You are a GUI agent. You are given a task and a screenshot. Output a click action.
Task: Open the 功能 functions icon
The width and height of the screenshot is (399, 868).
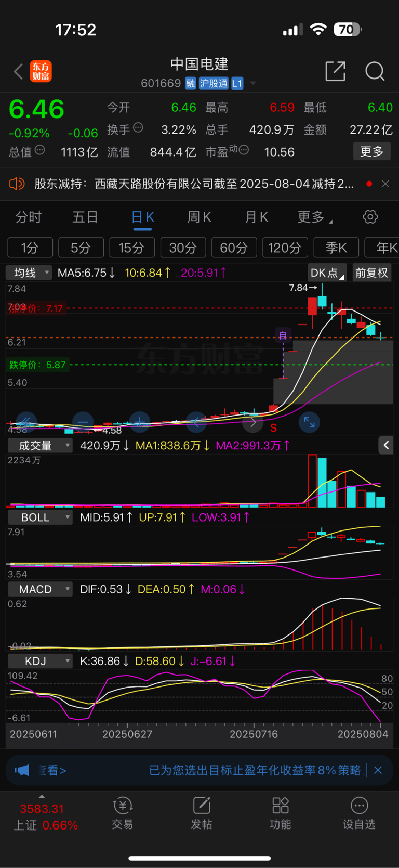[x=281, y=814]
